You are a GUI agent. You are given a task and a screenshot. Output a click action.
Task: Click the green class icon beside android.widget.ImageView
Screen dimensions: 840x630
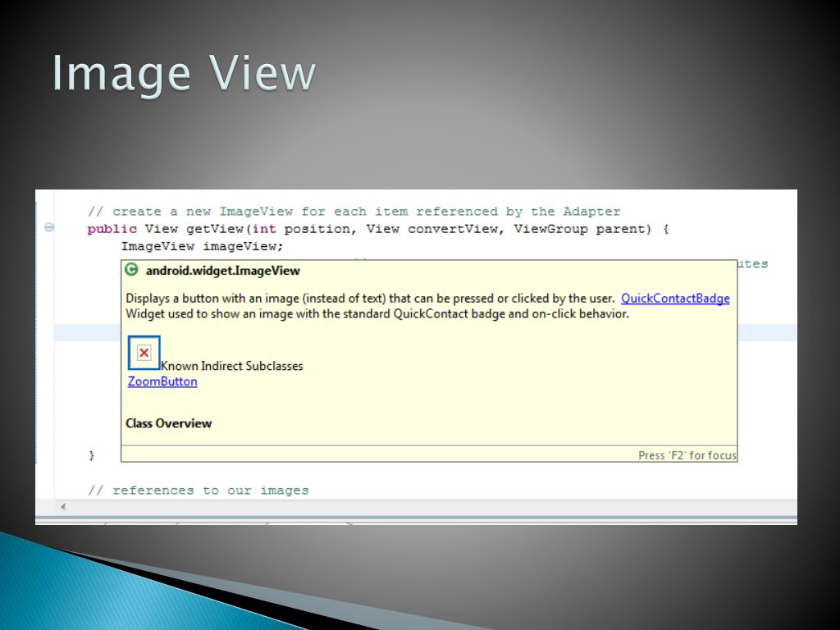point(131,269)
